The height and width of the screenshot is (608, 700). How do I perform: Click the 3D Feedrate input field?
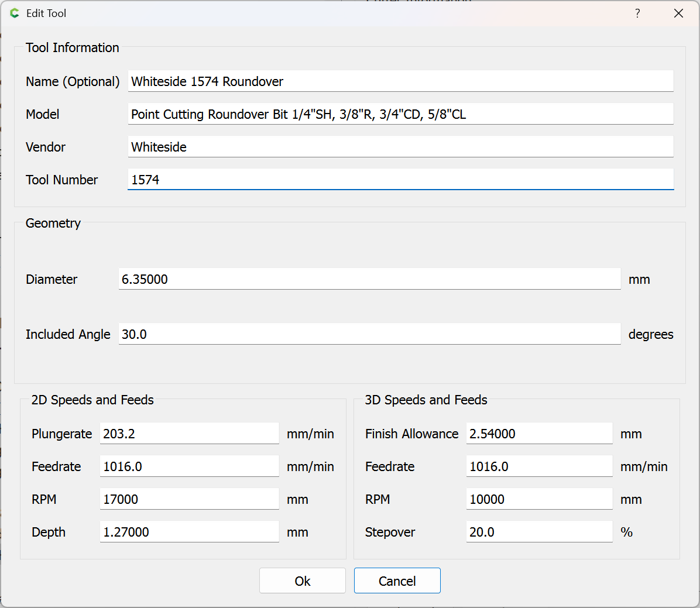[539, 466]
